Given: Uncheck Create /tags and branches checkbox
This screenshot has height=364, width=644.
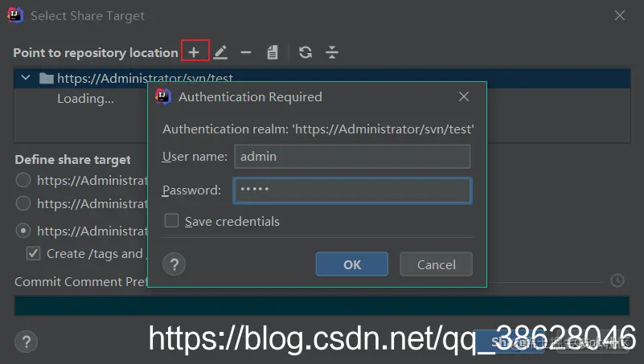Looking at the screenshot, I should 34,254.
